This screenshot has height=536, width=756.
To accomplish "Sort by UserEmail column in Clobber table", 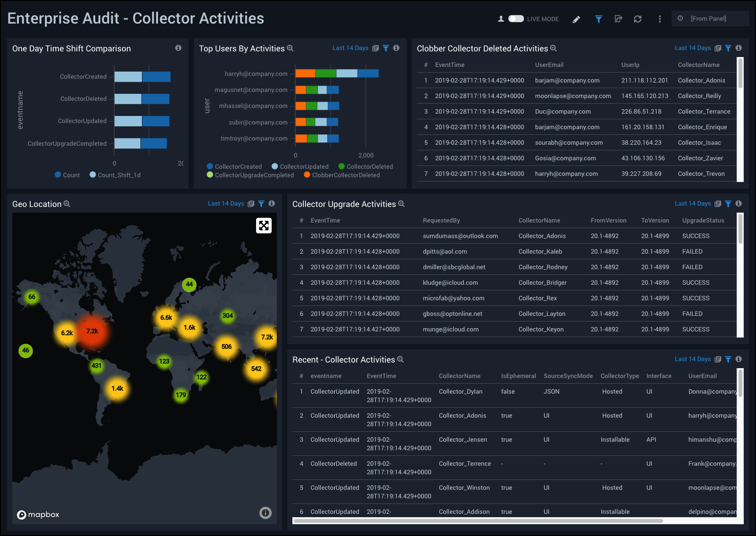I will 549,65.
